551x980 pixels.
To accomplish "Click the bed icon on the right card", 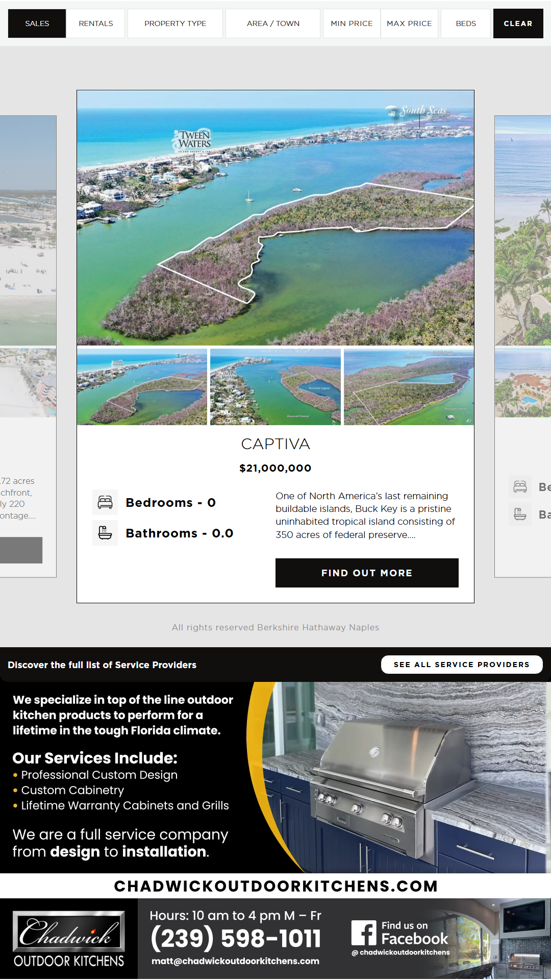I will pyautogui.click(x=520, y=487).
